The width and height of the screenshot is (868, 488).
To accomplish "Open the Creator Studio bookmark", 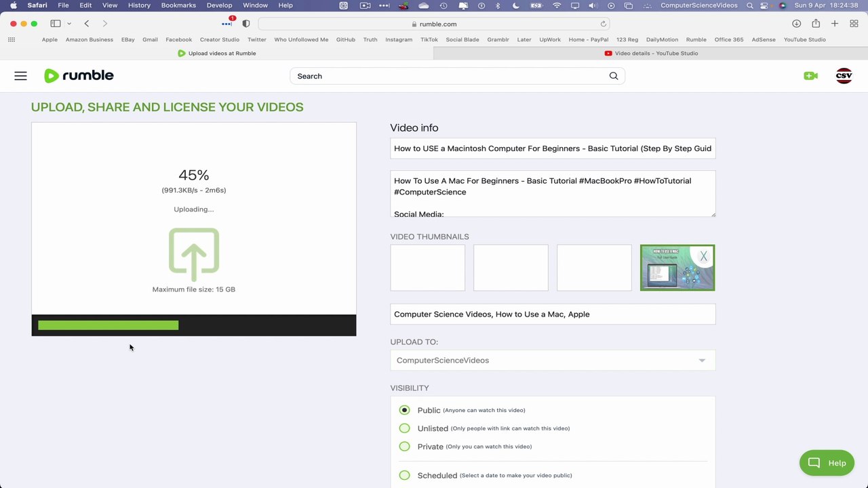I will 220,39.
